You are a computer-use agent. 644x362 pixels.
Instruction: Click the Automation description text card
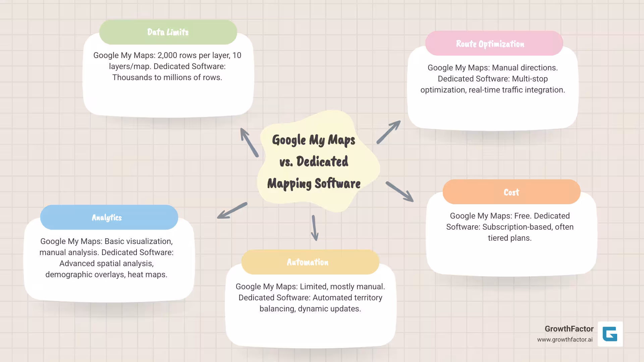[310, 298]
